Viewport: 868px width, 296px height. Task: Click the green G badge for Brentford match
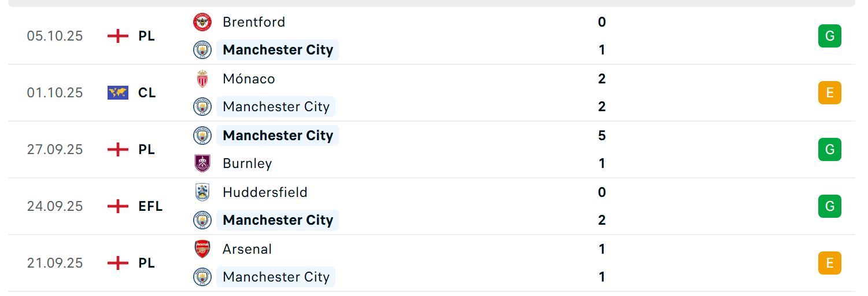click(830, 36)
